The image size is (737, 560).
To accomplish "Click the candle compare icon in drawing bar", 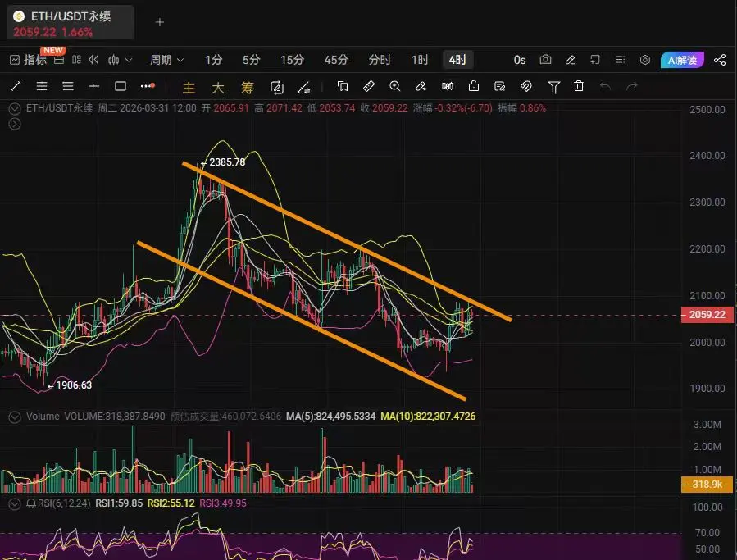I will (x=448, y=86).
